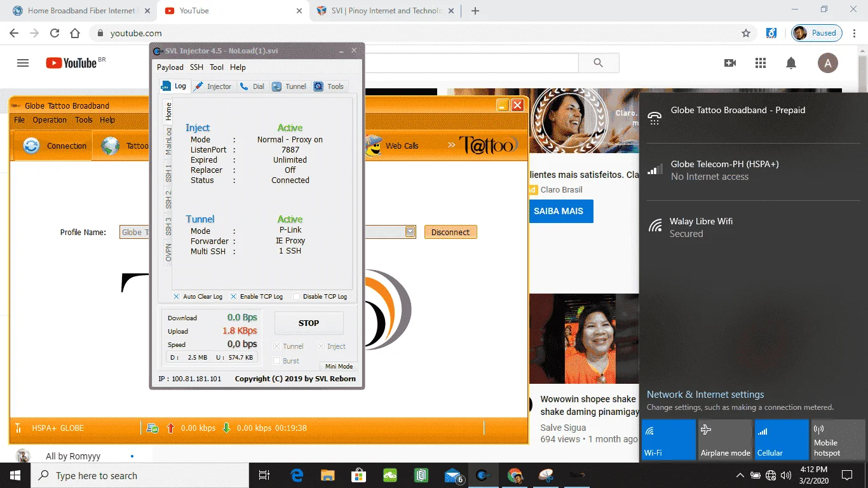Click the green download arrow icon

tap(226, 428)
